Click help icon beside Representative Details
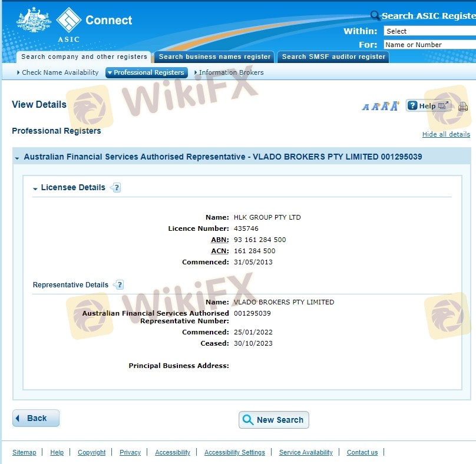This screenshot has width=476, height=464. (118, 285)
